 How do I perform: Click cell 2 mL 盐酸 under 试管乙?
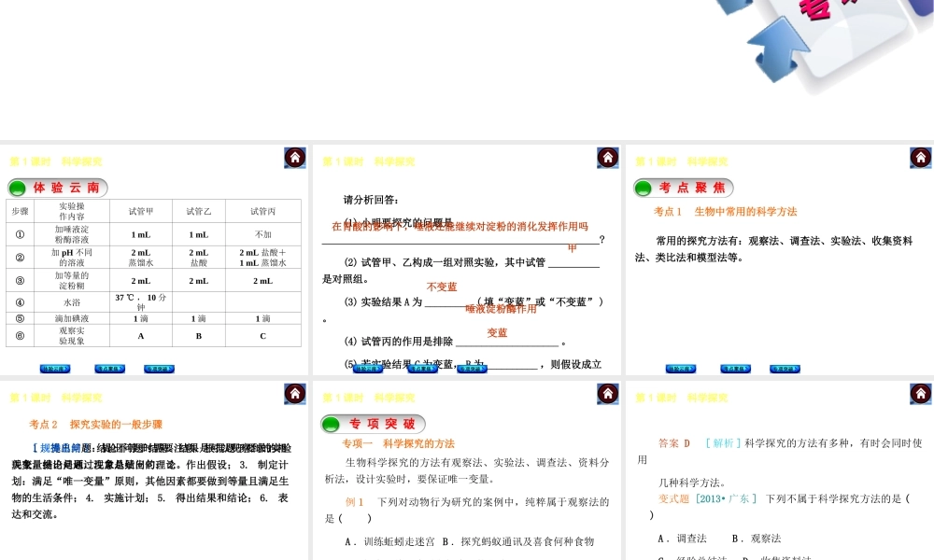point(199,257)
